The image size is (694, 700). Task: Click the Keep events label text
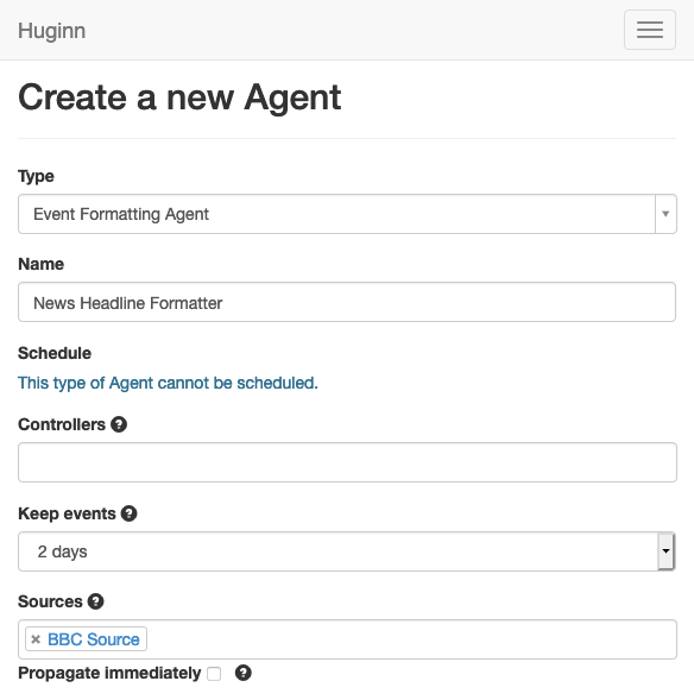pos(66,514)
